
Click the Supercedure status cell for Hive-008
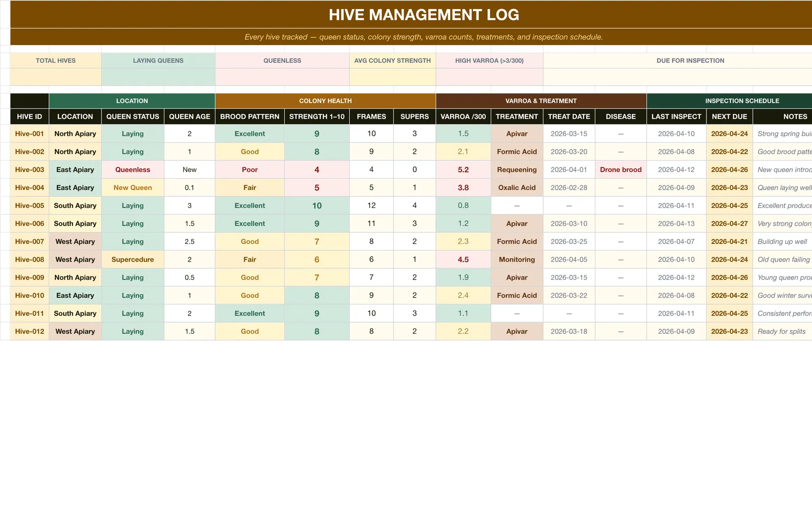[132, 260]
